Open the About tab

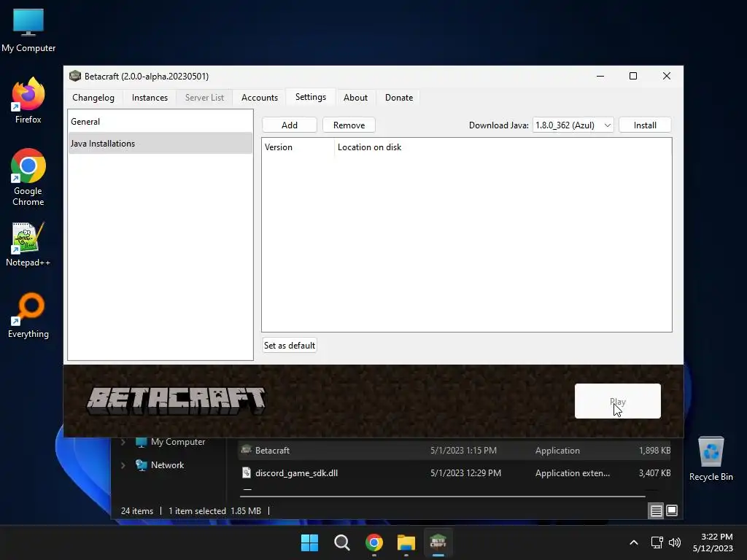pyautogui.click(x=355, y=98)
